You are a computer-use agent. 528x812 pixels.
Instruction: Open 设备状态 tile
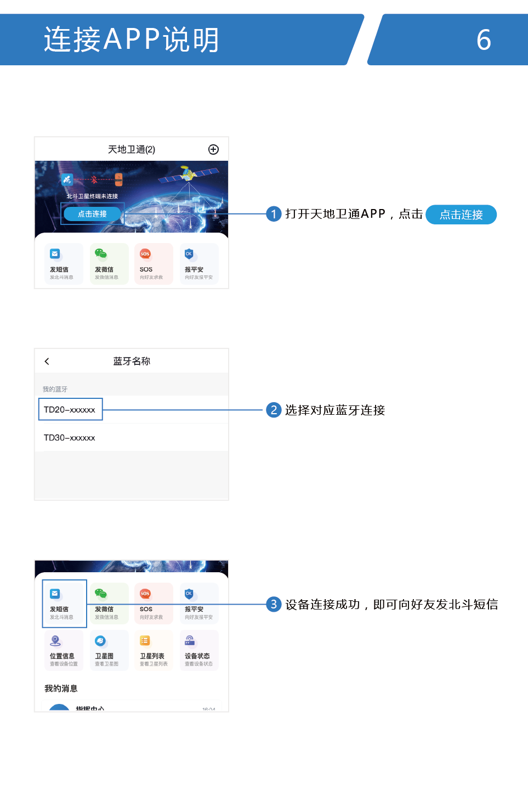[x=199, y=650]
